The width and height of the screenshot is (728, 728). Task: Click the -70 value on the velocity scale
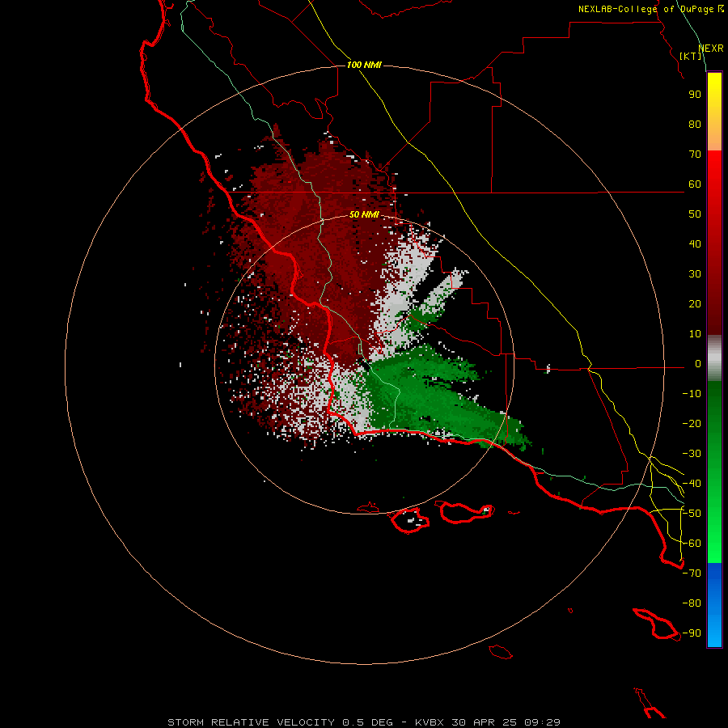point(692,574)
